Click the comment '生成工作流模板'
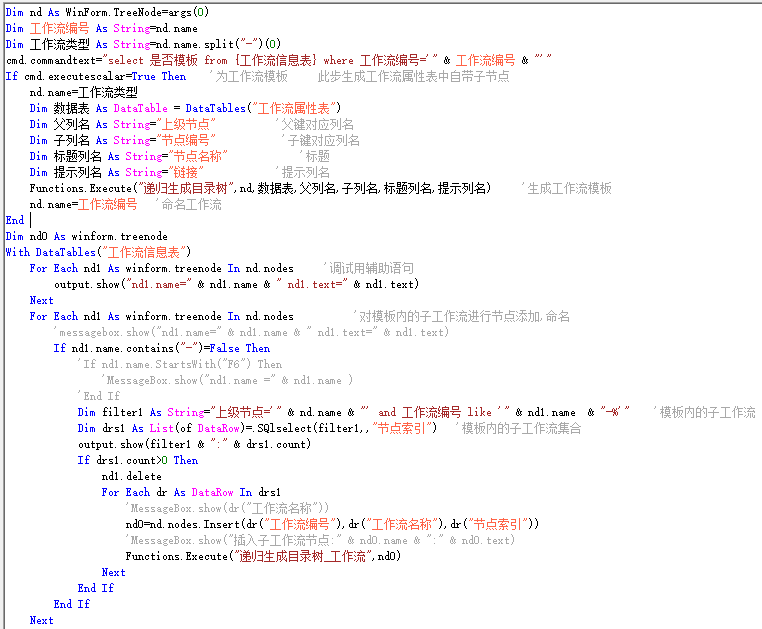This screenshot has height=629, width=762. coord(567,189)
